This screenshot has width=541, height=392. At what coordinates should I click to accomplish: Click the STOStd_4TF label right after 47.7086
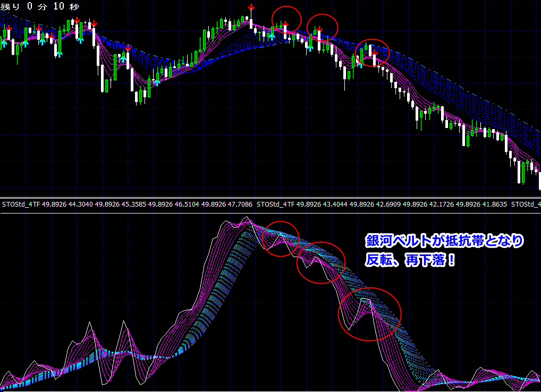coord(276,204)
